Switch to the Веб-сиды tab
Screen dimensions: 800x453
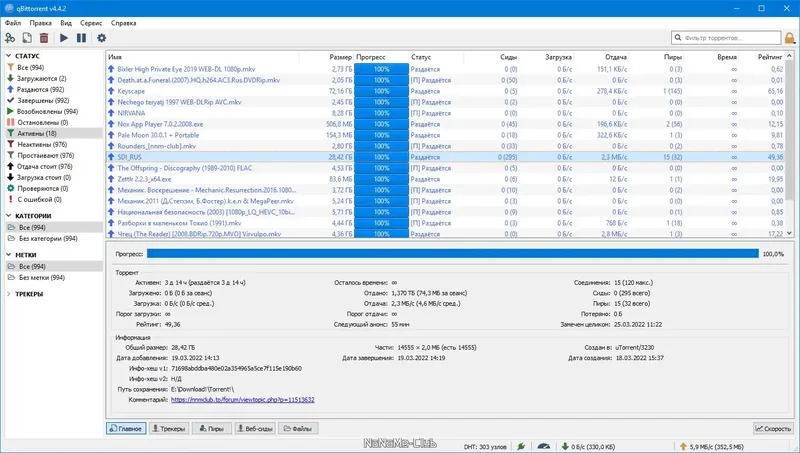click(x=254, y=429)
